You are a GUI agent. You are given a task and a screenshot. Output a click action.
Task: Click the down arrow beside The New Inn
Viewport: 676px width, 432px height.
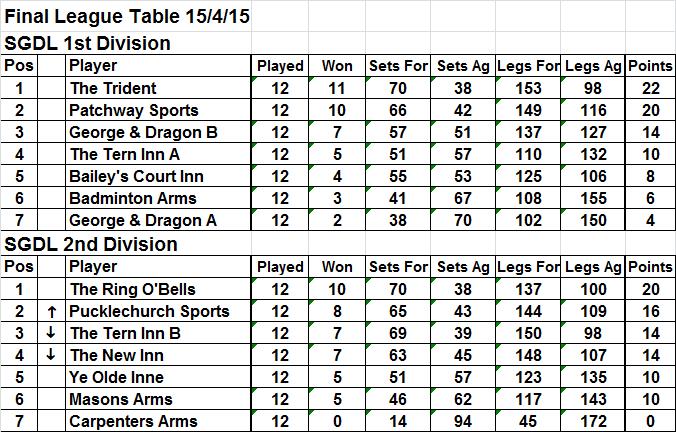coord(50,355)
